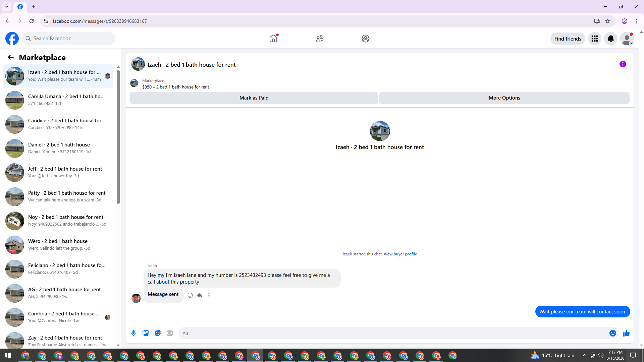Viewport: 644px width, 362px height.
Task: Select the AG conversation row
Action: (x=58, y=293)
